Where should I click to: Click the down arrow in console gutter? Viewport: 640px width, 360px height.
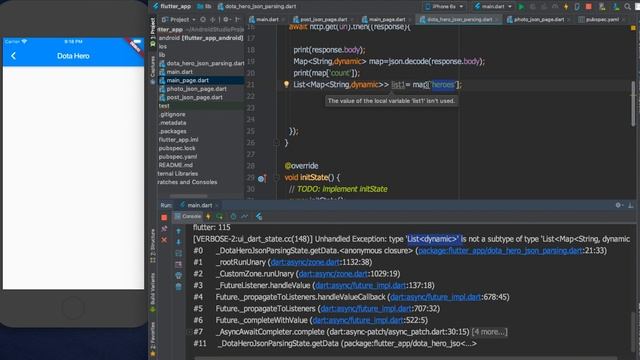[x=179, y=242]
